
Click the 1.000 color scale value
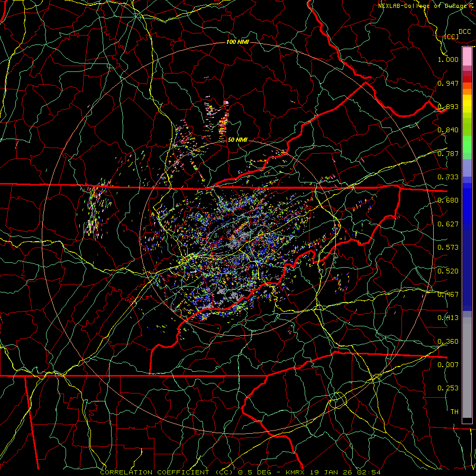click(x=448, y=59)
